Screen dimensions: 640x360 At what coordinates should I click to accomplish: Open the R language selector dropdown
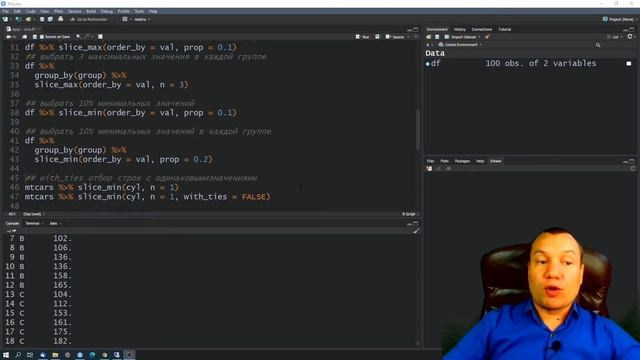(429, 45)
